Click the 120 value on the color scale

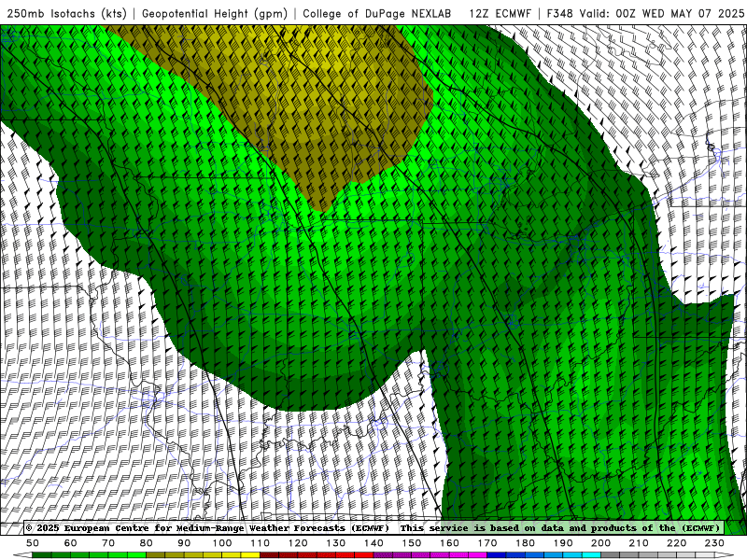[x=298, y=543]
